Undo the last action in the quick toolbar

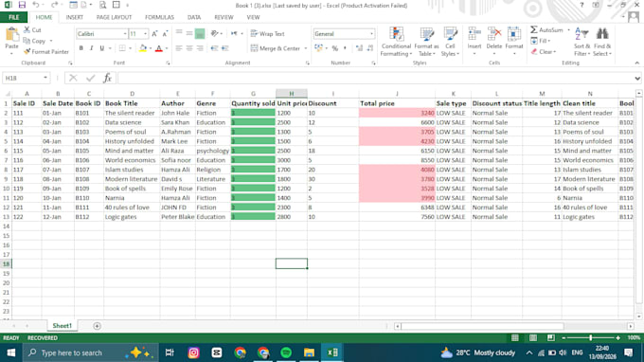point(36,5)
